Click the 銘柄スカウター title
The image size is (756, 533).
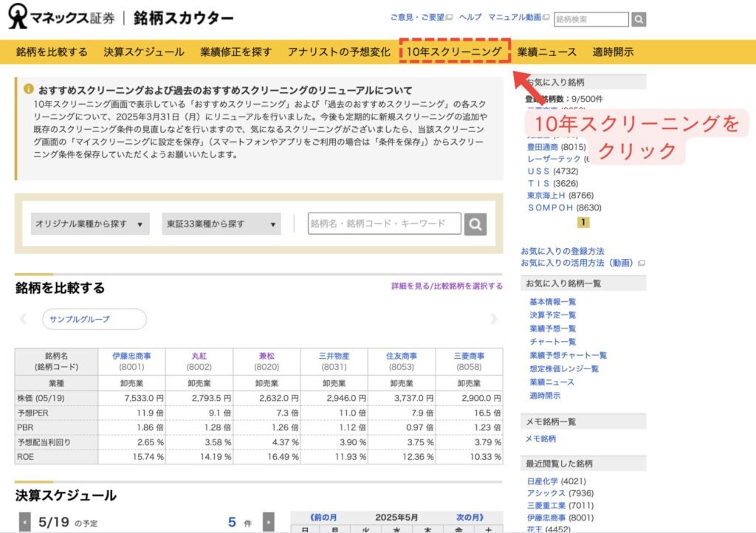click(x=184, y=18)
